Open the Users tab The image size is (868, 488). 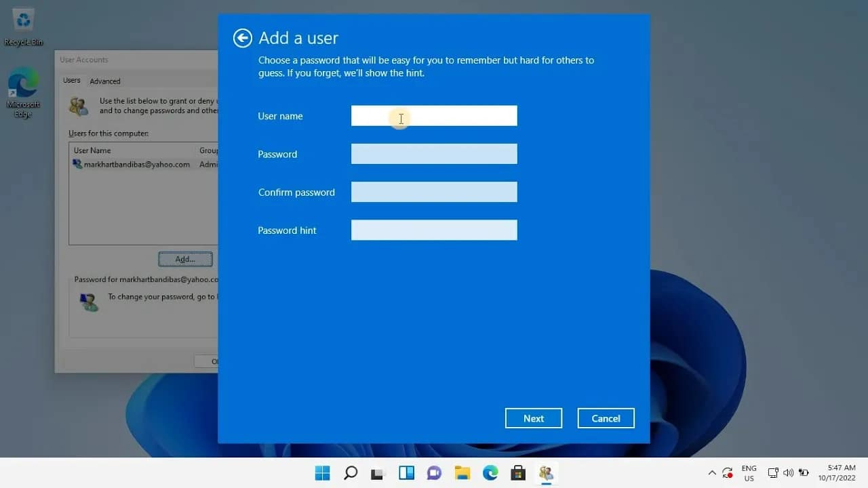(x=72, y=80)
